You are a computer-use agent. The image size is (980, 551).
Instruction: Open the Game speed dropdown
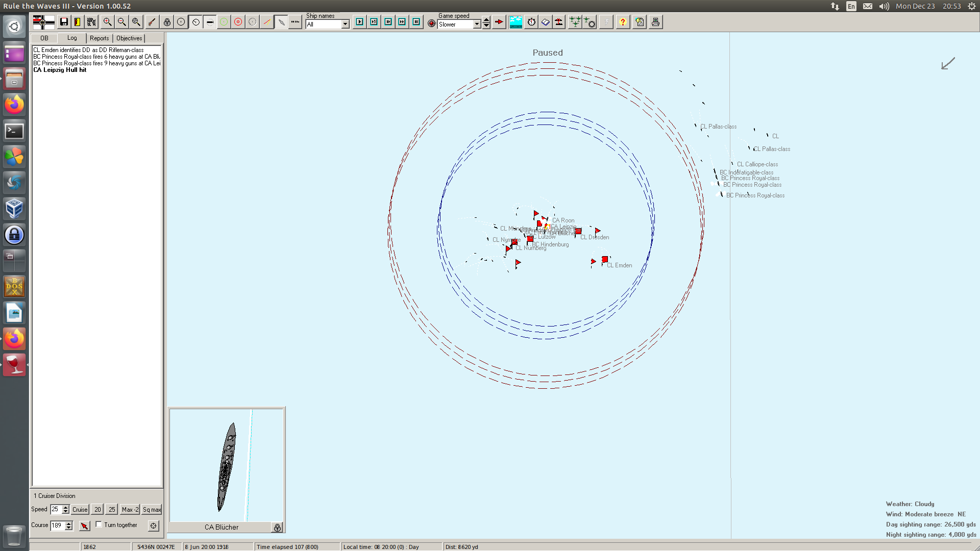pos(477,24)
